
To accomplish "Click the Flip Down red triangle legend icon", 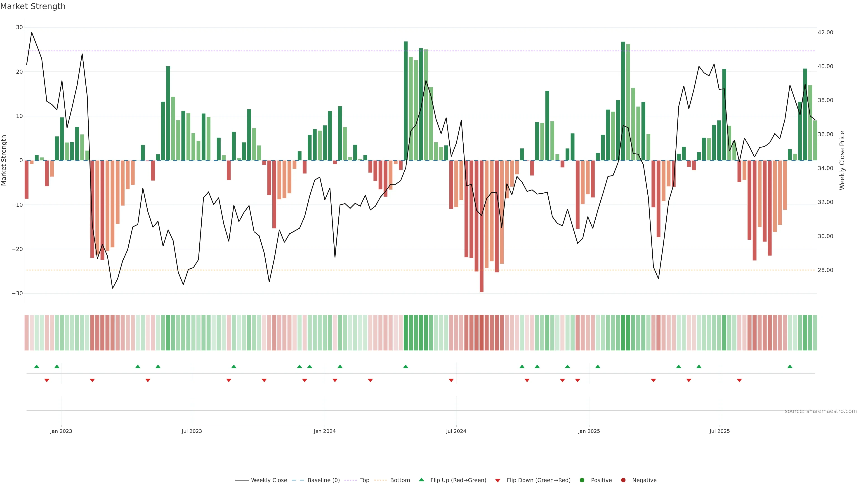I will point(498,480).
